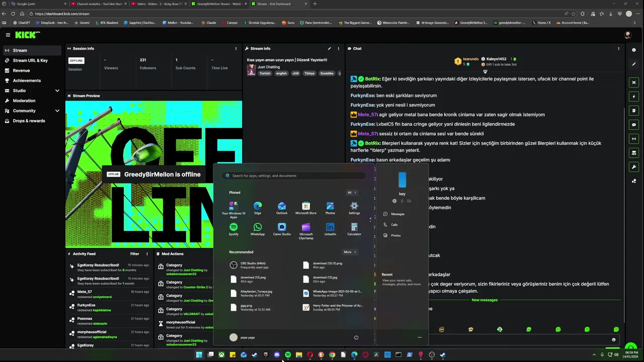Click the pencil icon in the right rail

pyautogui.click(x=634, y=64)
